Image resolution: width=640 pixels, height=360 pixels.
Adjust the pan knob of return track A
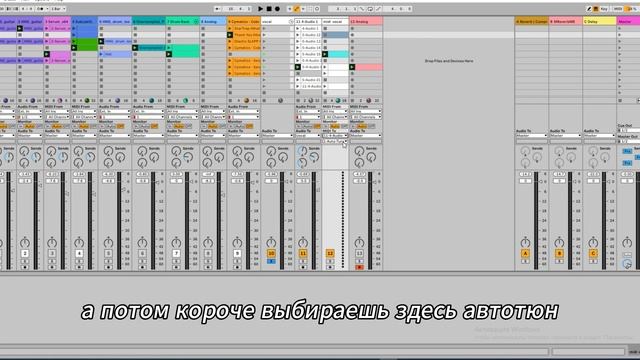(x=525, y=242)
